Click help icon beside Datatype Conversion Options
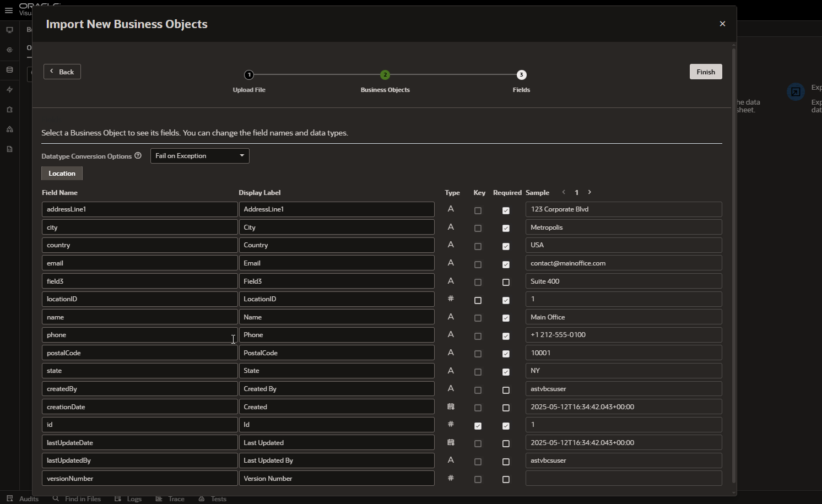This screenshot has width=822, height=504. coord(138,156)
